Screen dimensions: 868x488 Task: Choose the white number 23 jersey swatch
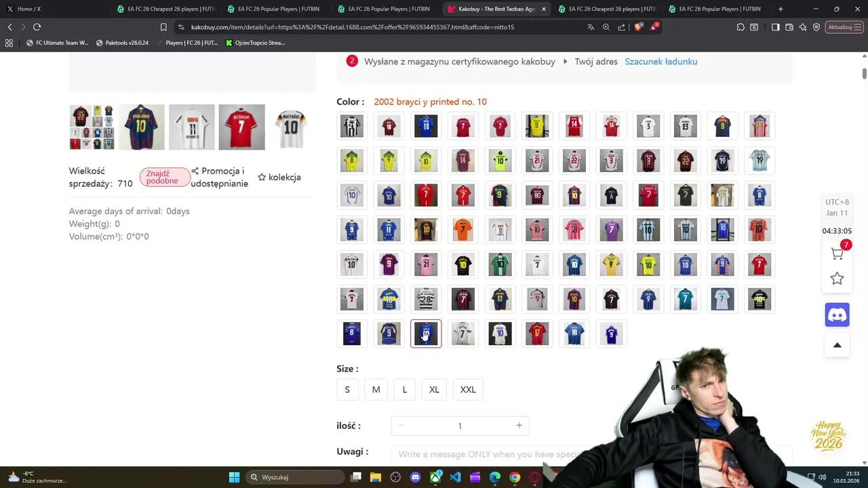(x=685, y=126)
